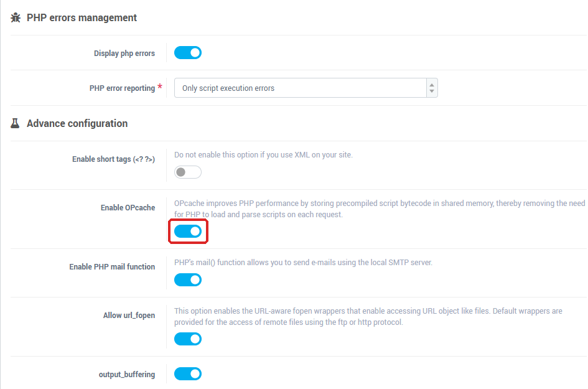Disable the Enable OPcache switch
588x389 pixels.
pyautogui.click(x=188, y=232)
